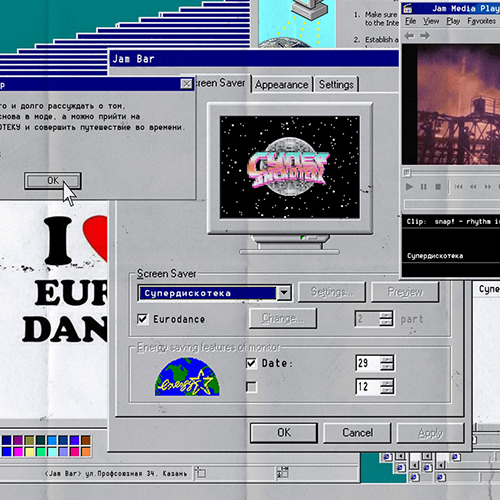Fast forward the clip in media player
This screenshot has height=500, width=500.
(x=488, y=187)
